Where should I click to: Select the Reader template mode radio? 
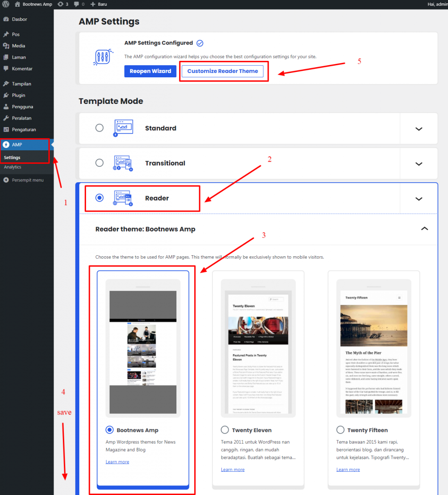coord(100,198)
